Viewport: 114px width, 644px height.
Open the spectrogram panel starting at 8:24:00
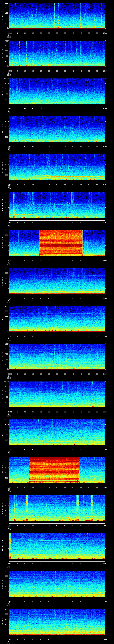pyautogui.click(x=57, y=394)
